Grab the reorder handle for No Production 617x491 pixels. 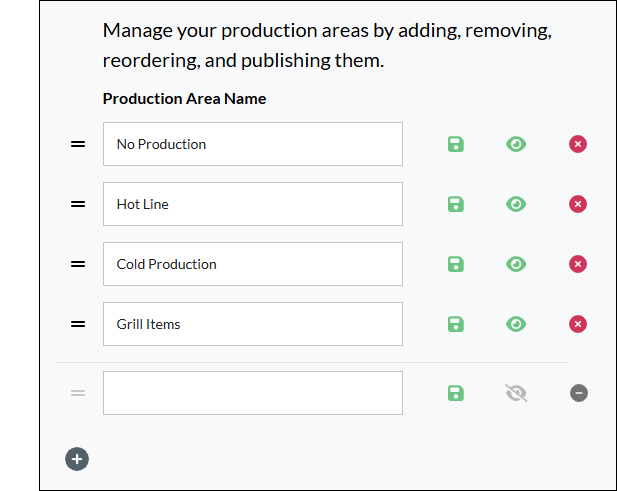coord(78,144)
